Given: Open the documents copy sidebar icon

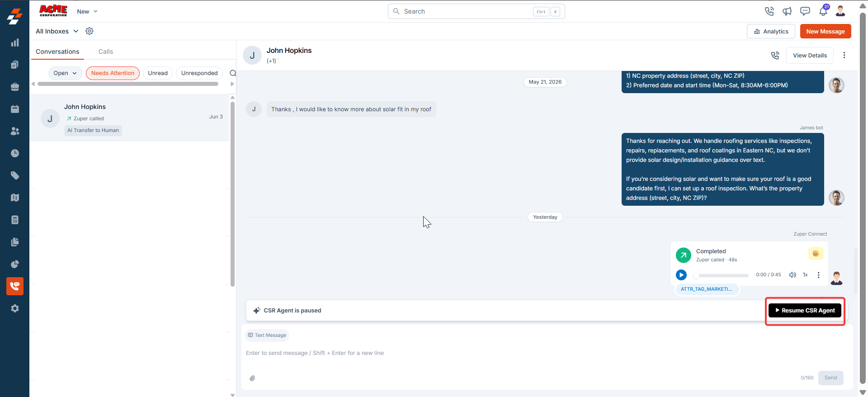Looking at the screenshot, I should pos(15,242).
